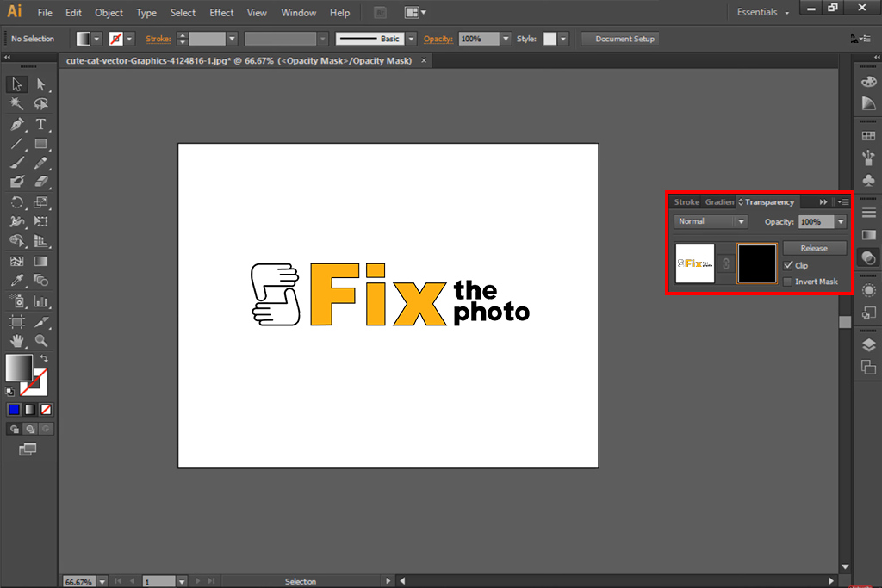Swap fill and stroke colors
Viewport: 882px width, 588px height.
pyautogui.click(x=44, y=358)
